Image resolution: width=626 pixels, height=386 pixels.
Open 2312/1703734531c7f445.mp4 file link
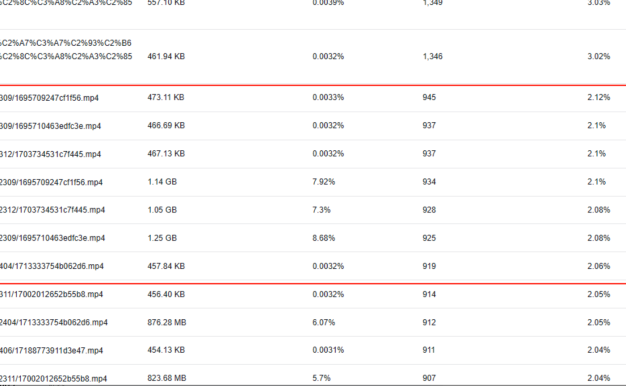click(52, 210)
